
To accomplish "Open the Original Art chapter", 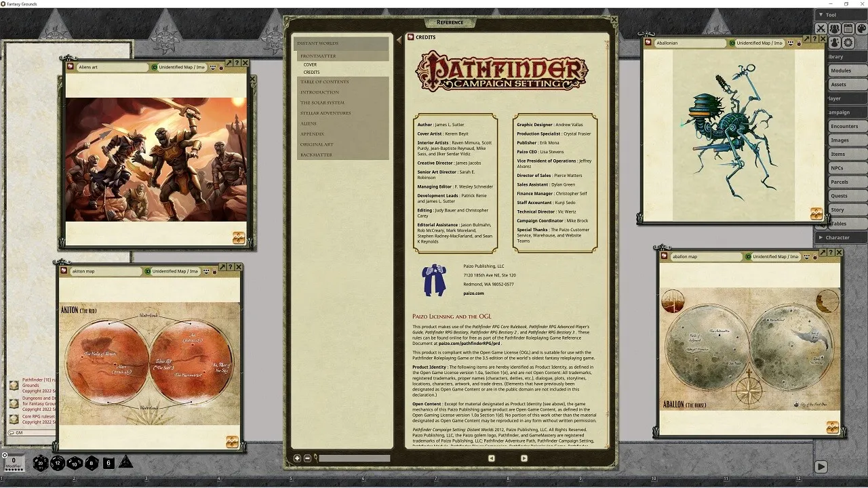I will pyautogui.click(x=342, y=144).
